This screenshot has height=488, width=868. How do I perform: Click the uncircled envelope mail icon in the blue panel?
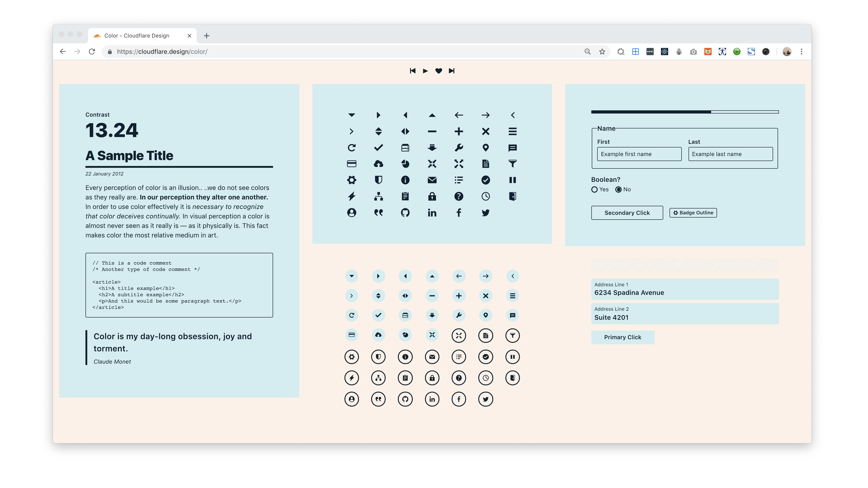[x=432, y=180]
